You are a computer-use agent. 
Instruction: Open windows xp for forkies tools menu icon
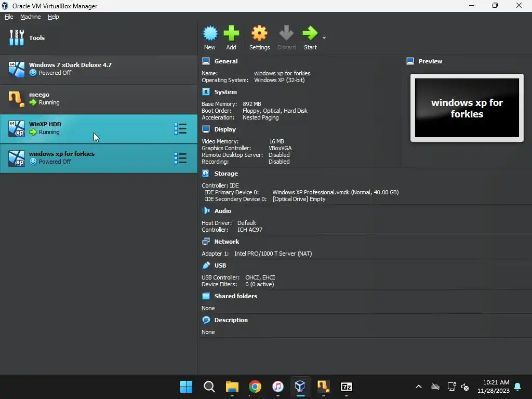(180, 158)
